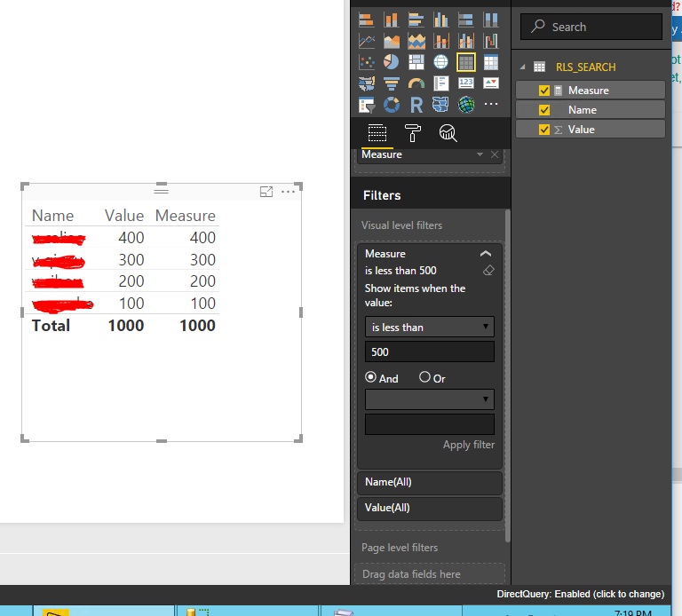Switch to the Fields well tab
Viewport: 682px width, 616px height.
[377, 133]
